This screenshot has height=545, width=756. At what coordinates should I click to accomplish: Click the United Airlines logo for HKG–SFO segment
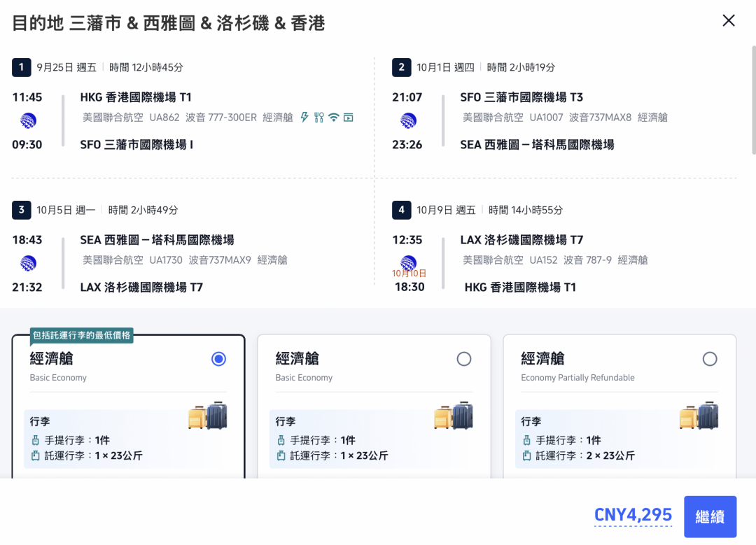28,120
